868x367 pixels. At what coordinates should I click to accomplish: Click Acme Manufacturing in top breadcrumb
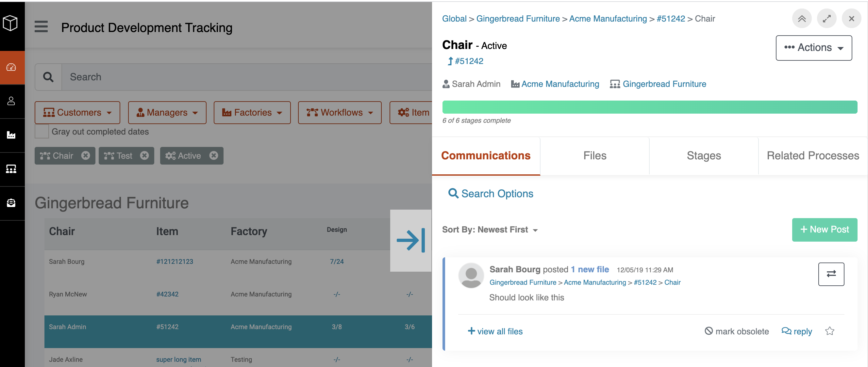pos(608,19)
